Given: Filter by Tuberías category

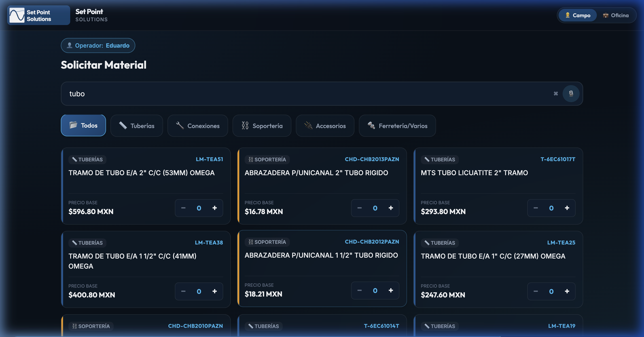Looking at the screenshot, I should tap(136, 126).
